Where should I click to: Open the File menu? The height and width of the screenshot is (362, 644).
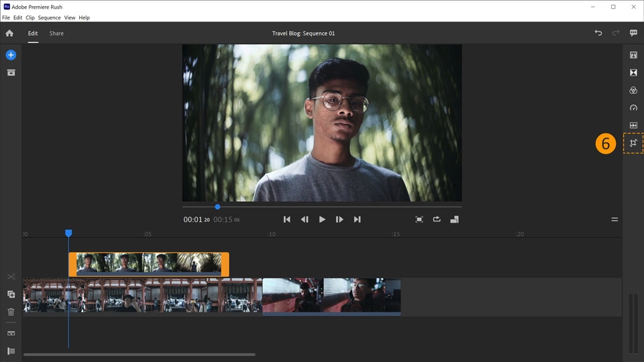point(6,17)
